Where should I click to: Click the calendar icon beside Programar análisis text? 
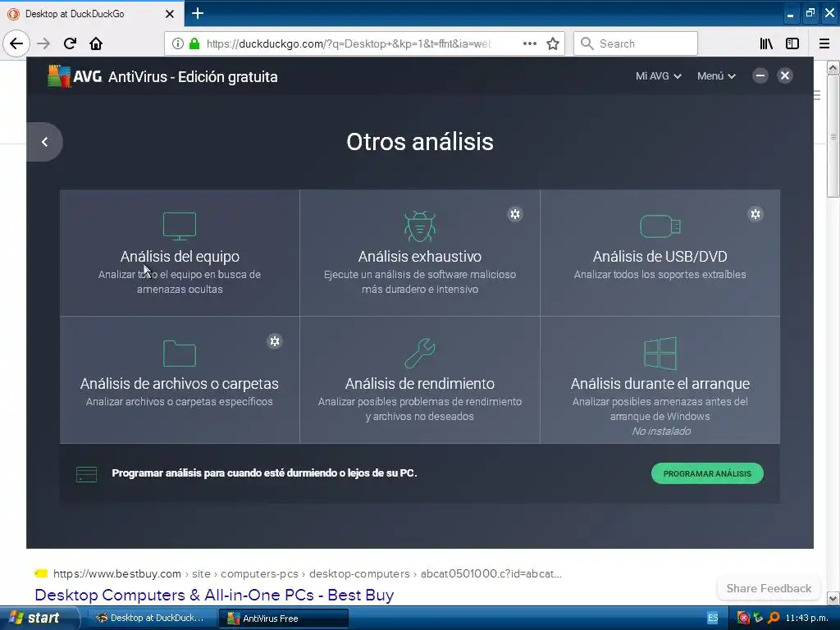click(x=86, y=474)
